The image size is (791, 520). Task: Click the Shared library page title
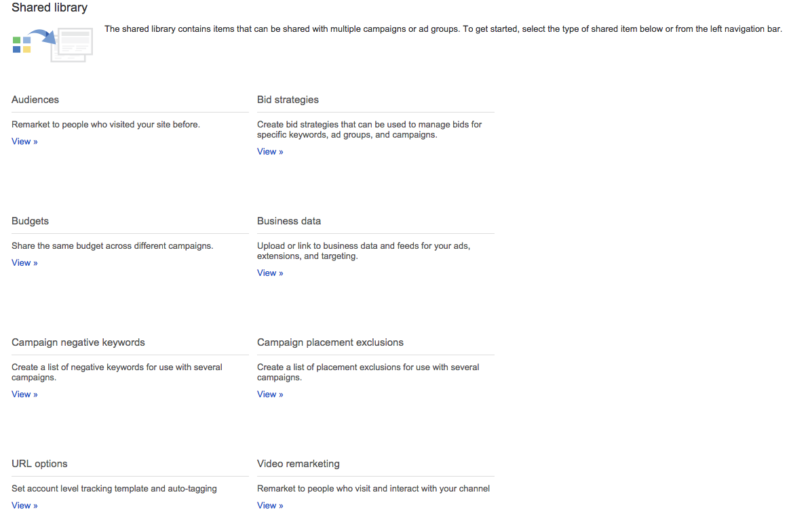click(x=49, y=8)
